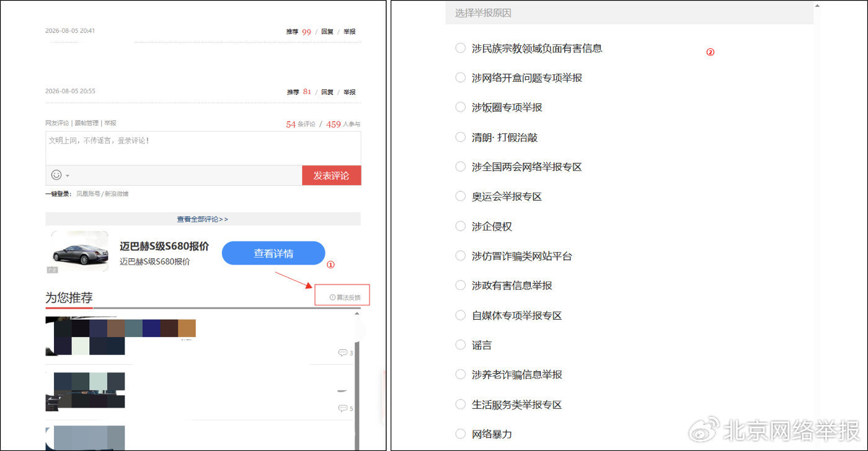Click the 2026-08-05 20:55 timestamp
This screenshot has width=868, height=451.
[x=70, y=91]
